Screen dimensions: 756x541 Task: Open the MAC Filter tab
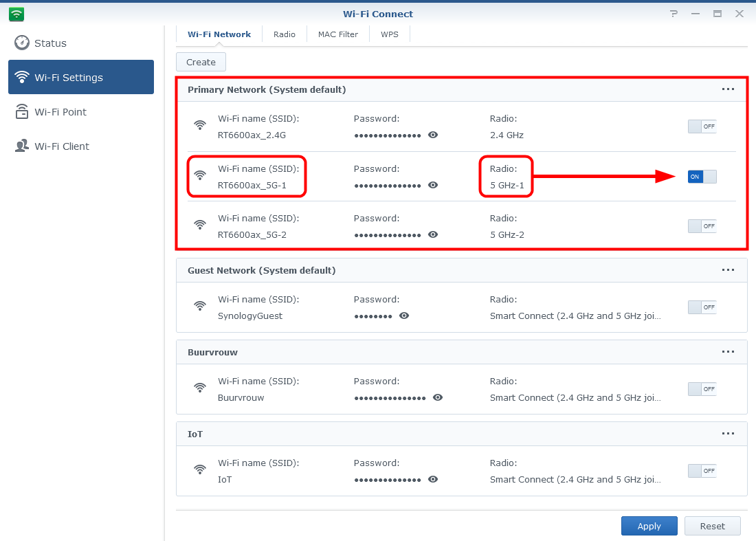(x=338, y=34)
